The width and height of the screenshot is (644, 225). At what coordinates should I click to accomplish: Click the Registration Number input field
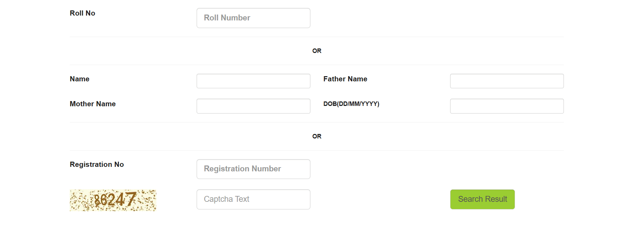(253, 169)
